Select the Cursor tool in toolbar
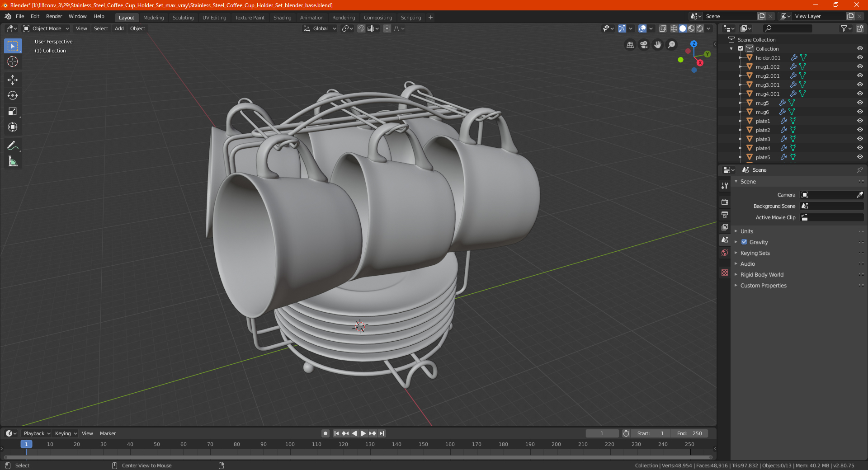 13,61
